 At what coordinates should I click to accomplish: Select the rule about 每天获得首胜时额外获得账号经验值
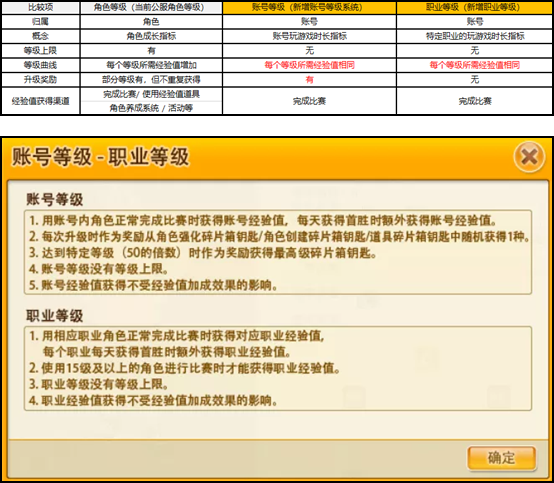263,220
